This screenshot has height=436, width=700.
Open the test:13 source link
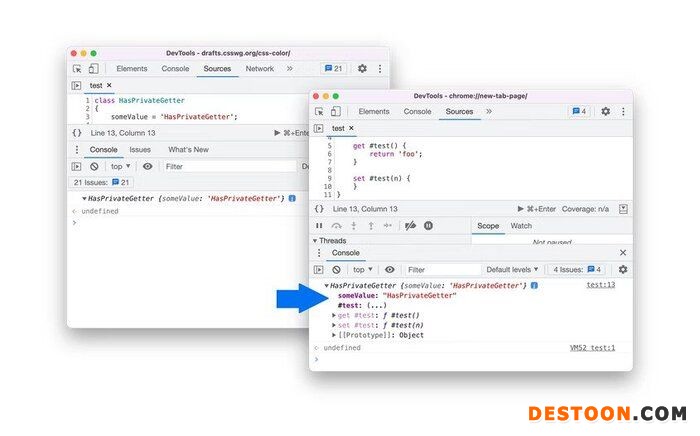pyautogui.click(x=600, y=285)
